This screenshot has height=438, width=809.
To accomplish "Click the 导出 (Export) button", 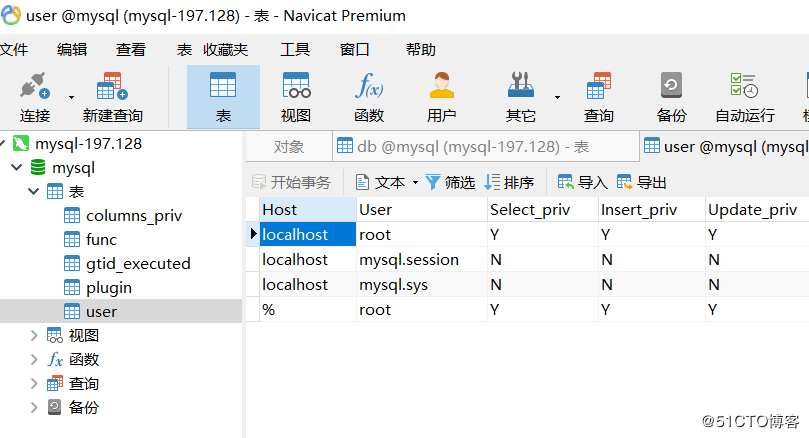I will (x=641, y=182).
